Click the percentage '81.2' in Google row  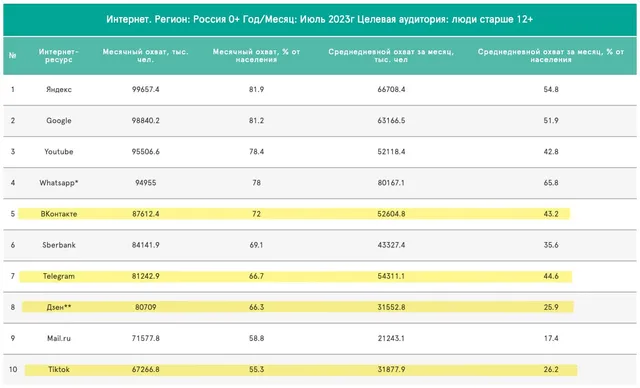click(256, 120)
